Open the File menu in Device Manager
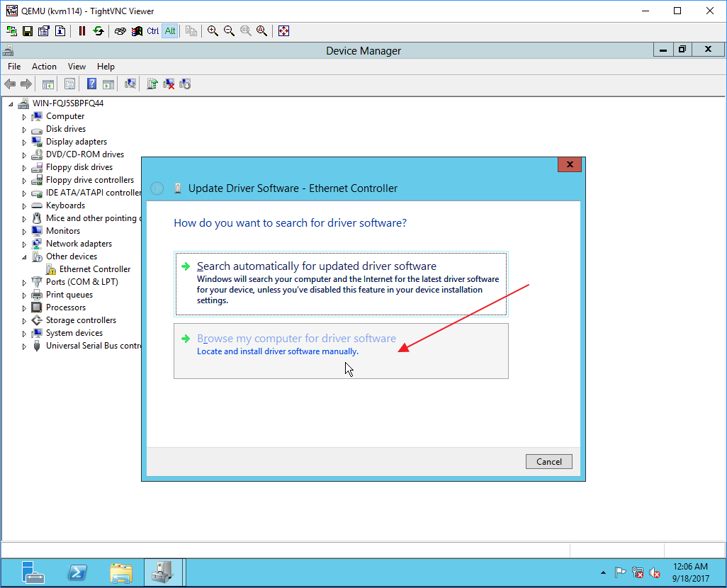 (14, 67)
